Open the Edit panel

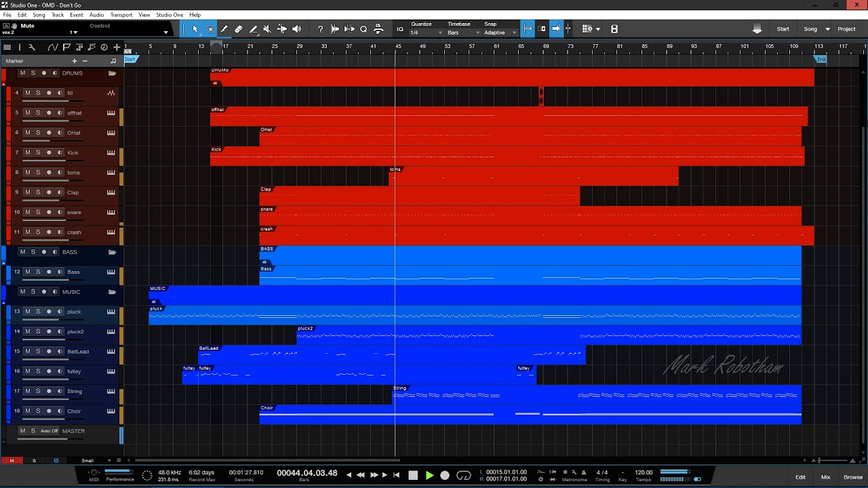point(800,477)
